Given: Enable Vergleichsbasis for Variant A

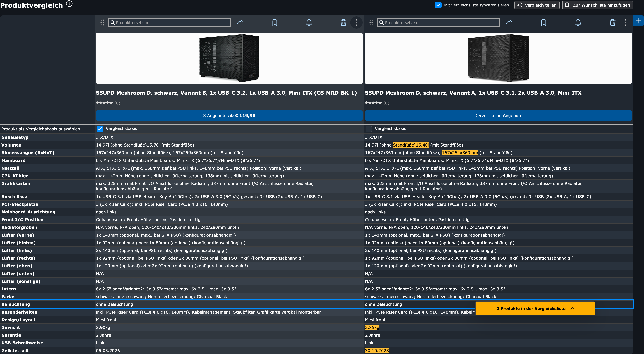Looking at the screenshot, I should [369, 129].
